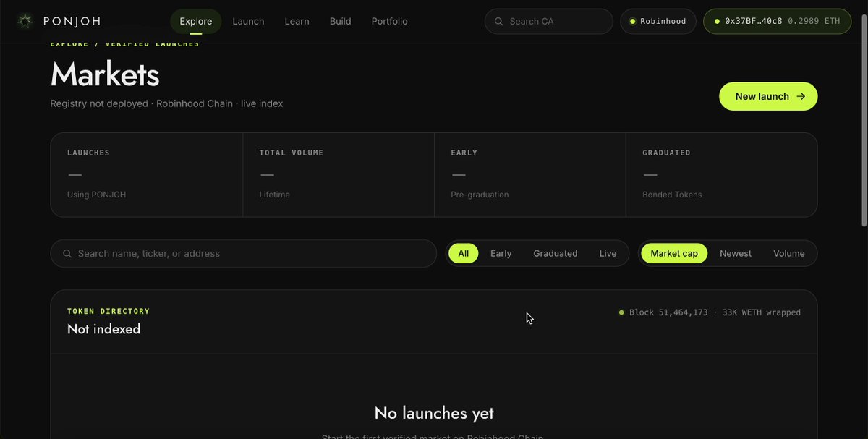
Task: Click the Not indexed heading
Action: [103, 329]
